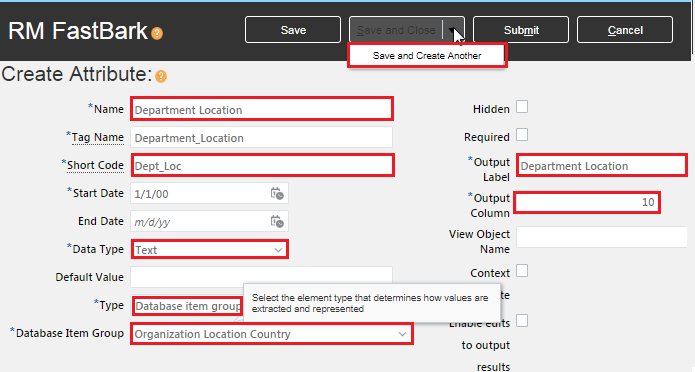Focus the Output Column field
This screenshot has width=695, height=372.
(x=587, y=202)
